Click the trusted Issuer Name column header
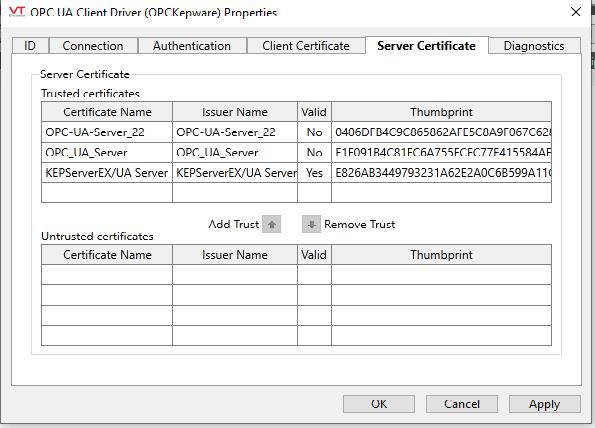The width and height of the screenshot is (595, 428). click(x=235, y=112)
